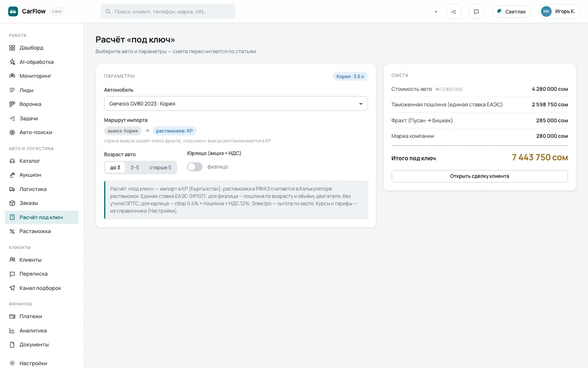This screenshot has width=588, height=368.
Task: Open Логистика via its truck icon
Action: 12,189
